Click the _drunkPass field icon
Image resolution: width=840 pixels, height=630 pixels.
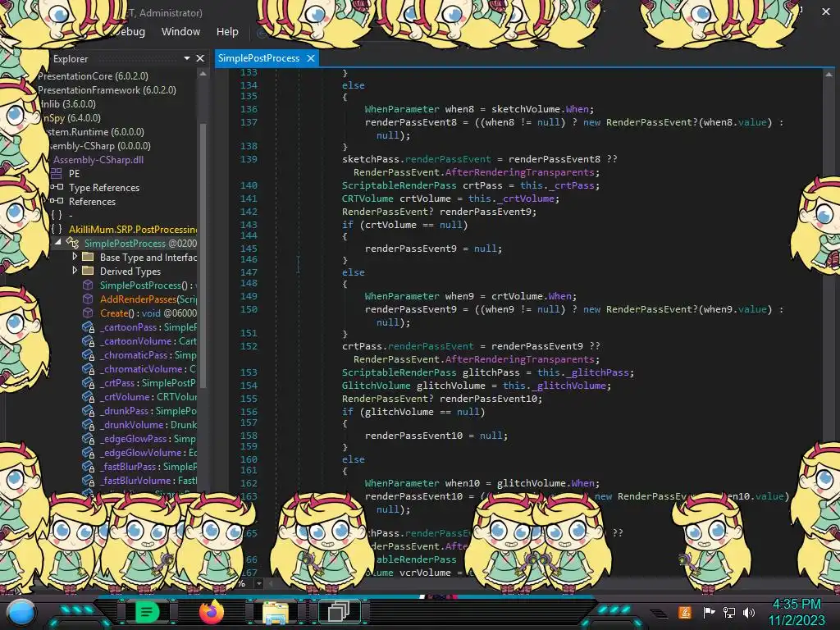[88, 410]
